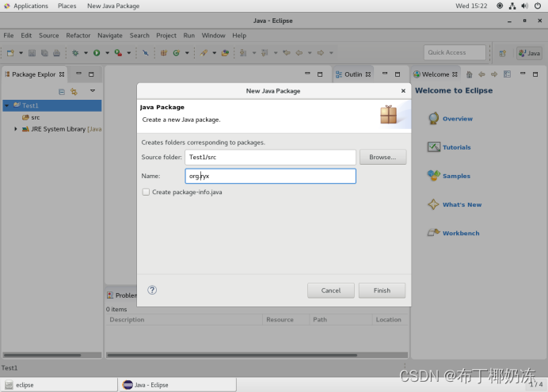Click the network tray icon

(512, 6)
